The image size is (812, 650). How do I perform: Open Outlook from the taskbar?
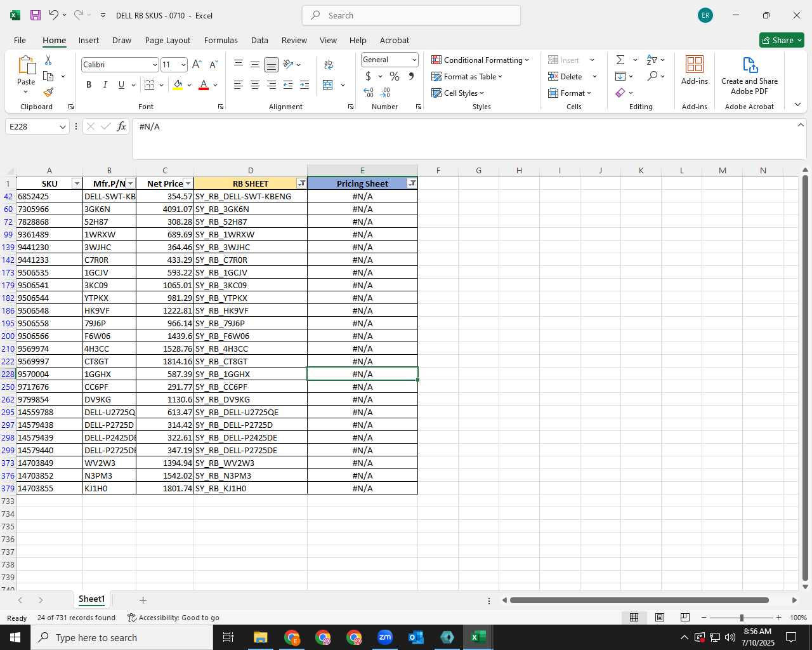[x=416, y=637]
